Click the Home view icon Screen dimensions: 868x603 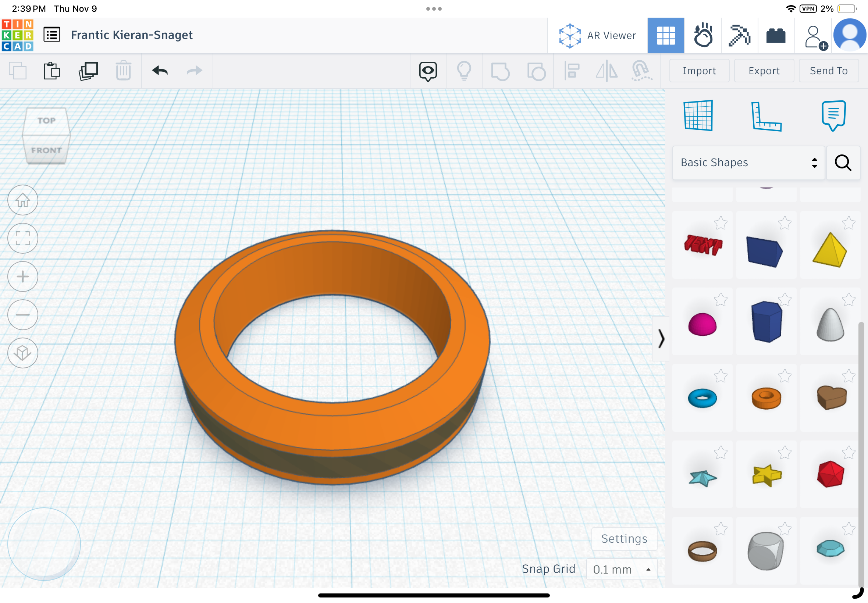point(22,200)
